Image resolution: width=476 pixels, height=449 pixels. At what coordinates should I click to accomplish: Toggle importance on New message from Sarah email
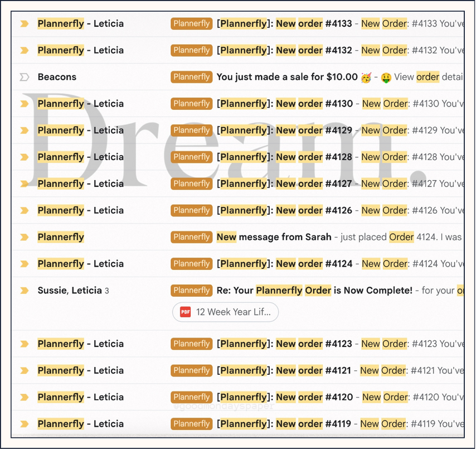click(25, 237)
